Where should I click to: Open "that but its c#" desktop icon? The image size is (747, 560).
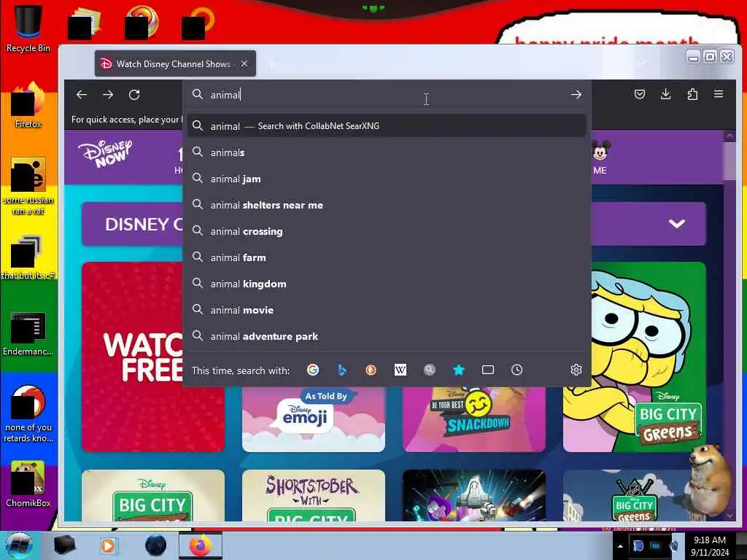point(28,257)
